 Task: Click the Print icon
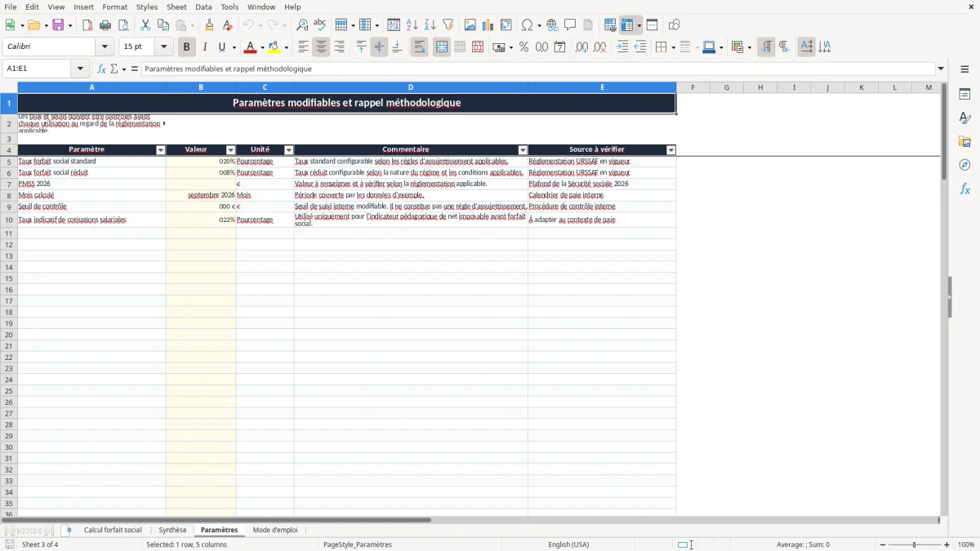coord(105,25)
